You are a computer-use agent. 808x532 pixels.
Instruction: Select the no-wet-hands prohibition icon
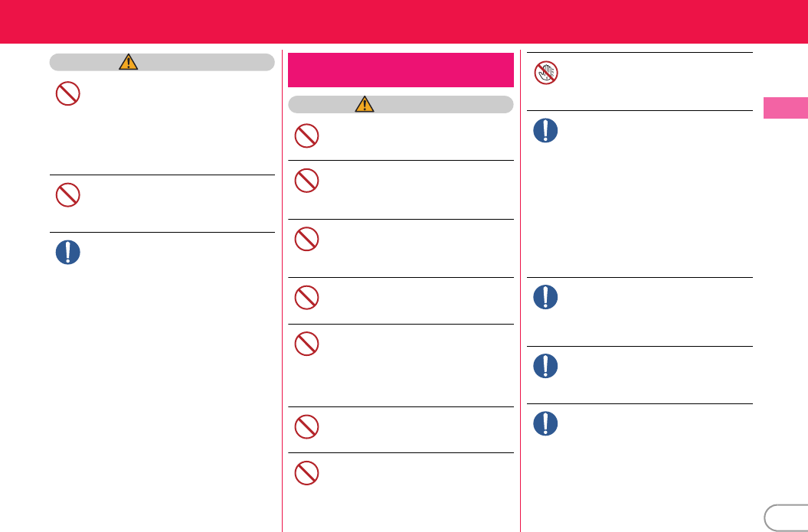(x=546, y=73)
